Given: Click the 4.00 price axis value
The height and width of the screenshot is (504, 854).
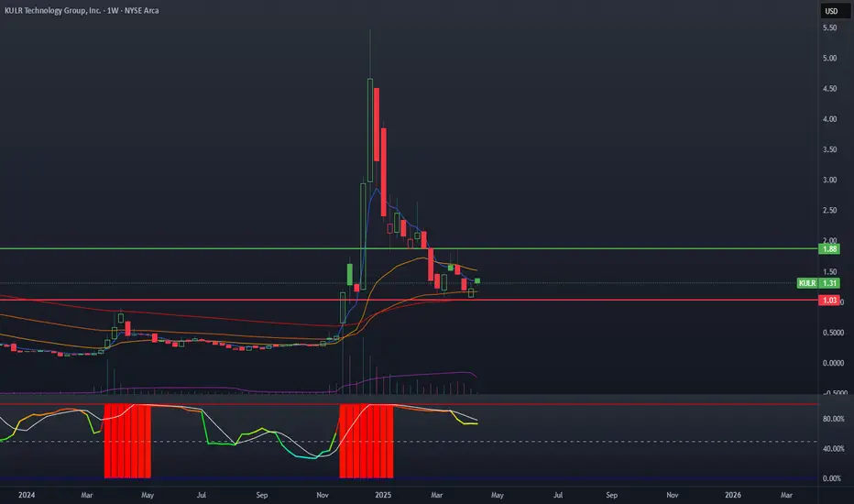Looking at the screenshot, I should 829,119.
